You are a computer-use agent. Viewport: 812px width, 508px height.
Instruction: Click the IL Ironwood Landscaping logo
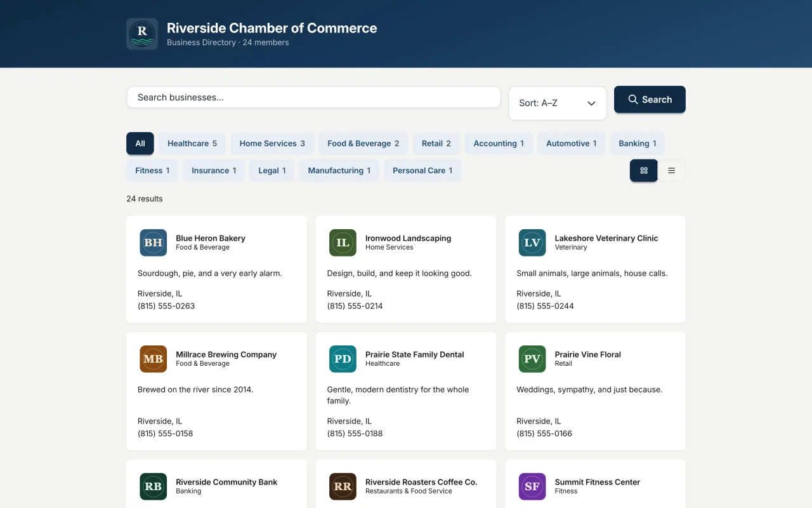coord(343,243)
